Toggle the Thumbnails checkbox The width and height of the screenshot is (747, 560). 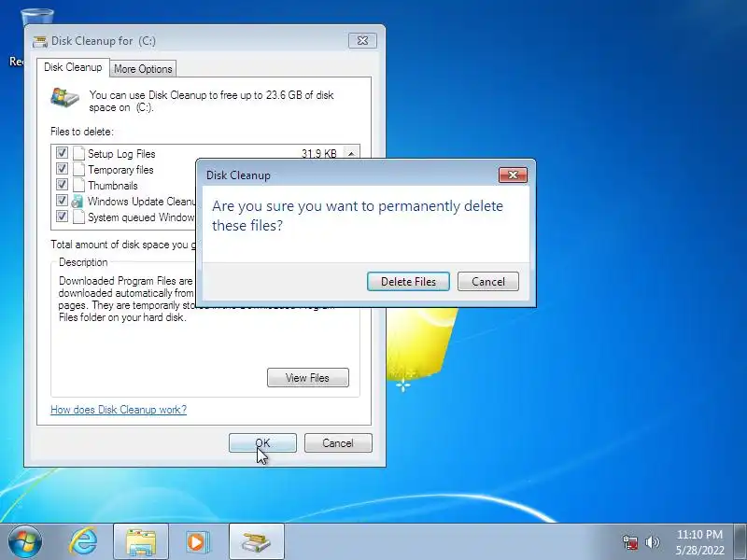[62, 184]
